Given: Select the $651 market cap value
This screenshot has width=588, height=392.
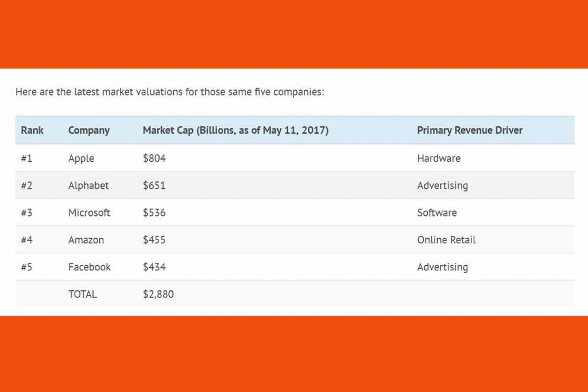Looking at the screenshot, I should [154, 185].
